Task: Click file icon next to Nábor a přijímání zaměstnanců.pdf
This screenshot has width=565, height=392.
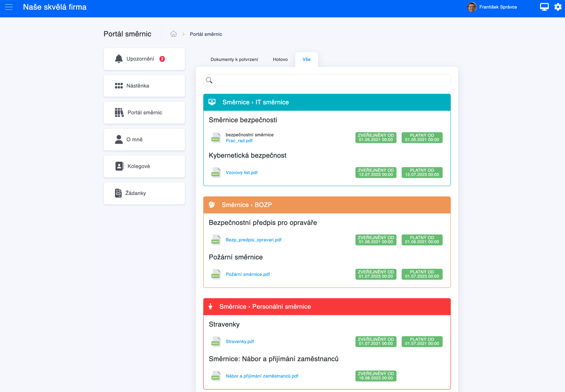Action: (216, 376)
